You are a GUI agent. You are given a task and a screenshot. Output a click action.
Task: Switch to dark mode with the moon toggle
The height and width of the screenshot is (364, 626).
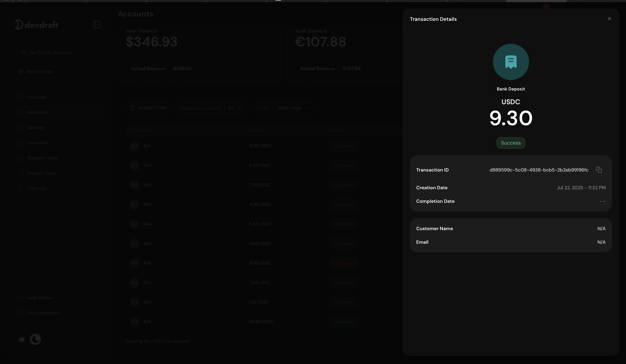35,339
